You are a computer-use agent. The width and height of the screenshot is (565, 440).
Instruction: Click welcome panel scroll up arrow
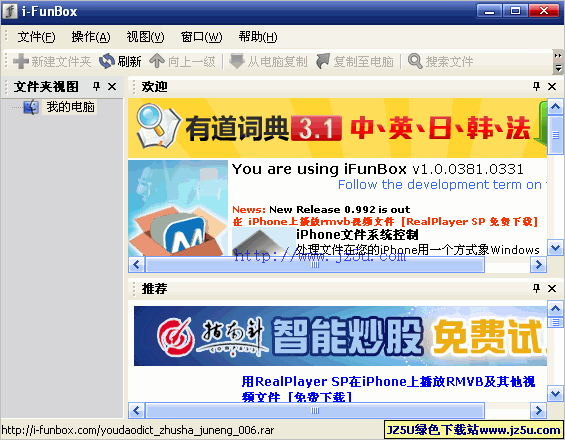tap(555, 106)
